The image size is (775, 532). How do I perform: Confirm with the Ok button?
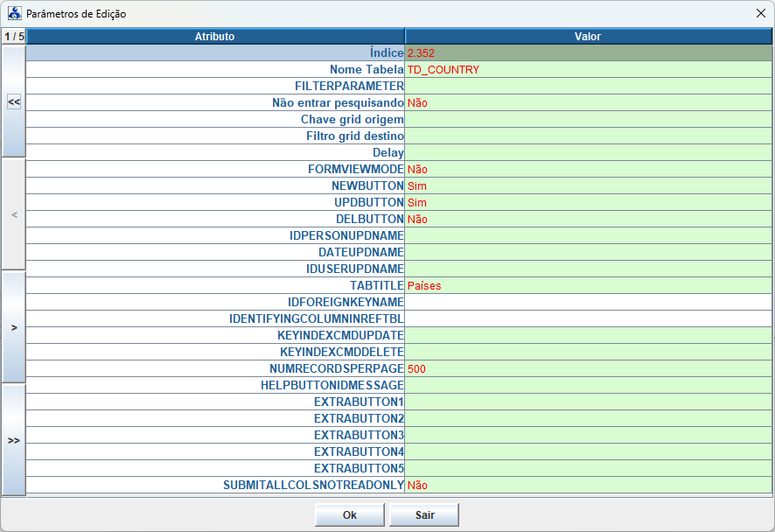(x=349, y=514)
